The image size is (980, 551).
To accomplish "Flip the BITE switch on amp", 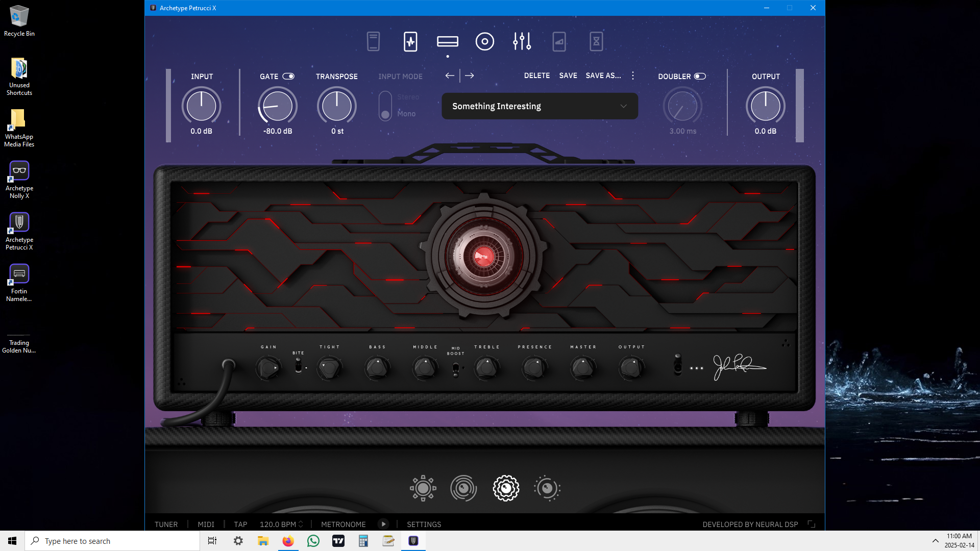I will coord(299,365).
